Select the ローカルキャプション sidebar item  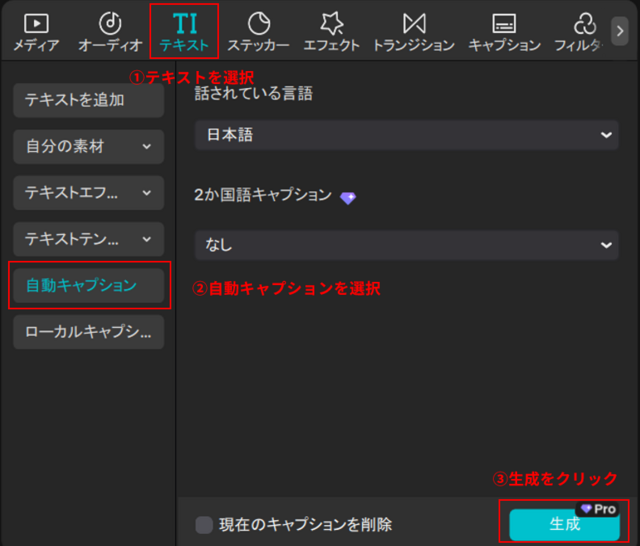click(x=88, y=332)
